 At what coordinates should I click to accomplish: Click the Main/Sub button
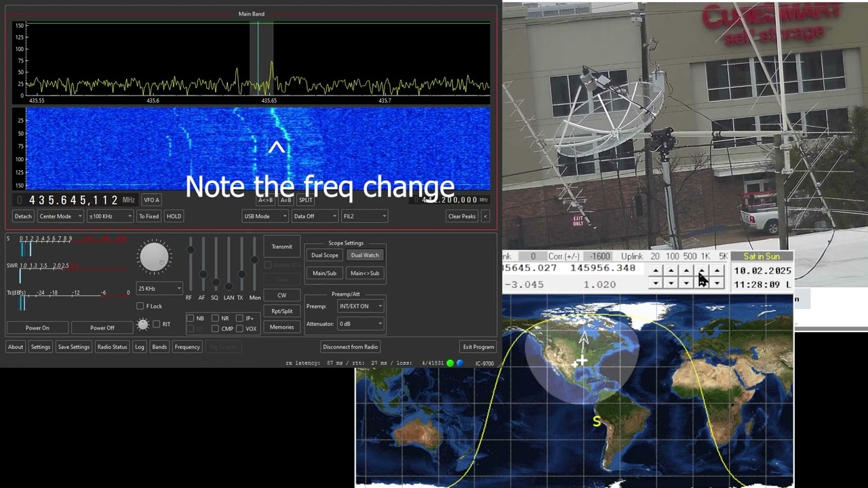coord(325,273)
